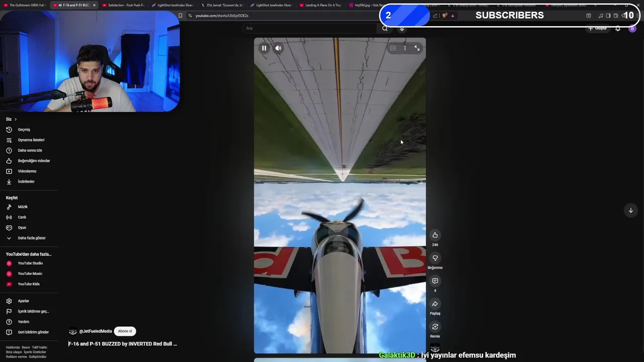The width and height of the screenshot is (644, 362).
Task: Close the F-16 and P-51 browser tab
Action: point(94,5)
